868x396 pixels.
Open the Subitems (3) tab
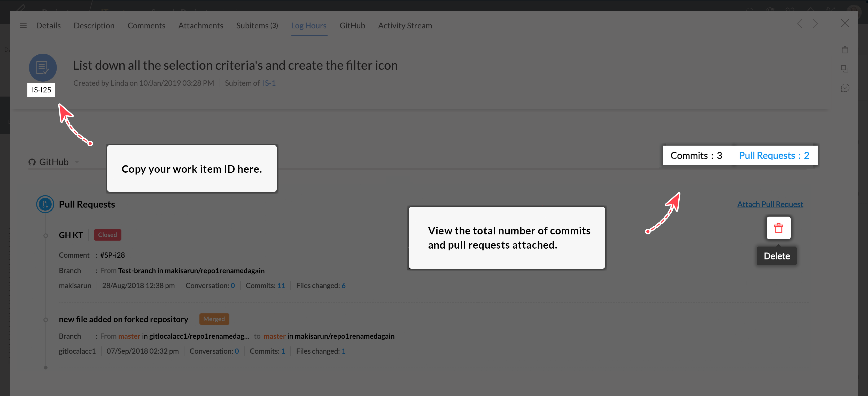point(257,26)
